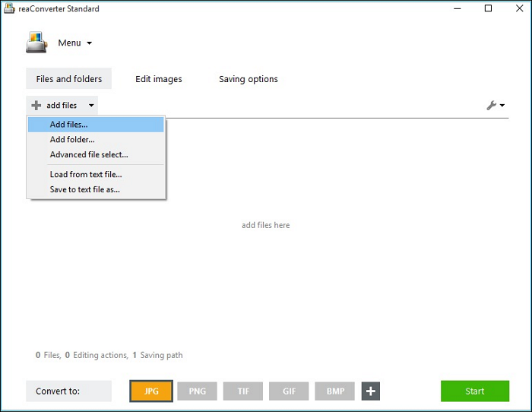Viewport: 532px width, 412px height.
Task: Open the wrench settings icon
Action: [491, 105]
